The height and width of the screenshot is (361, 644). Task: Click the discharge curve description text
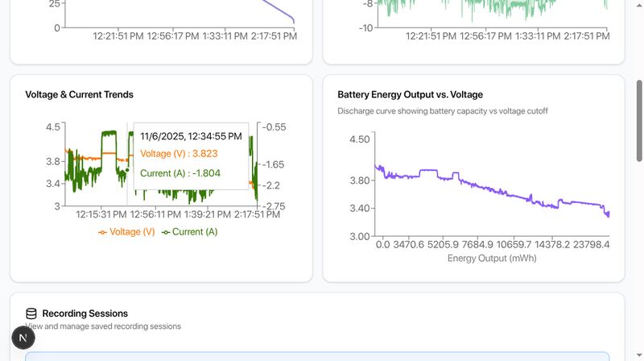click(442, 111)
